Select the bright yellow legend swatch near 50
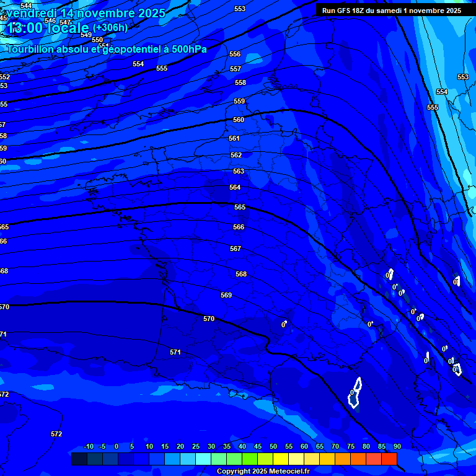 tap(280, 459)
